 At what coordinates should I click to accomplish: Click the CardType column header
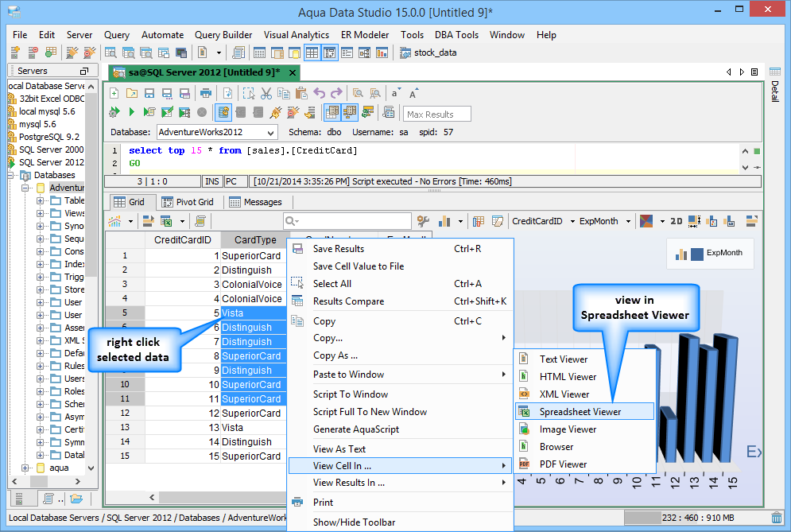pyautogui.click(x=254, y=239)
